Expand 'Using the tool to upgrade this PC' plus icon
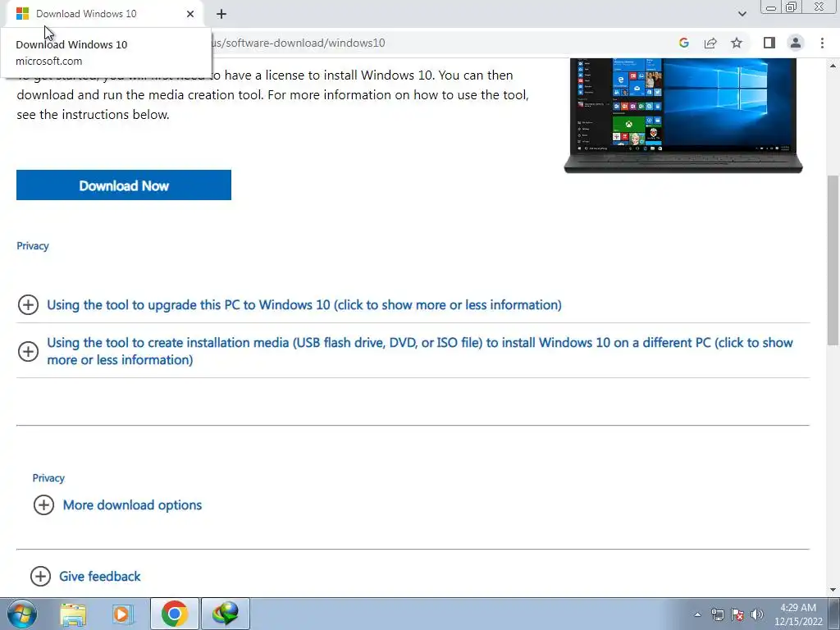840x630 pixels. 28,305
